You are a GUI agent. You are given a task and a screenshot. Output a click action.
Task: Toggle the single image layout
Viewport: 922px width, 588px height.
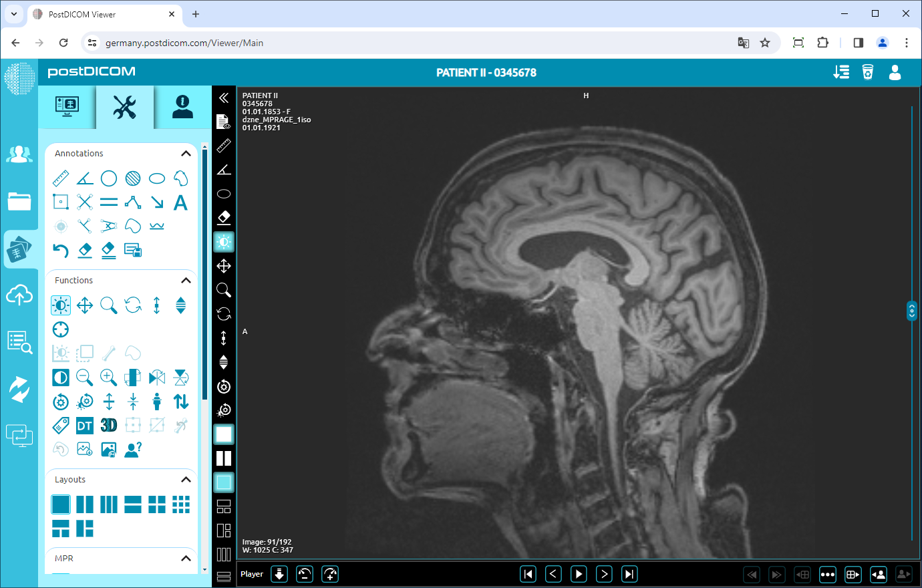tap(61, 504)
